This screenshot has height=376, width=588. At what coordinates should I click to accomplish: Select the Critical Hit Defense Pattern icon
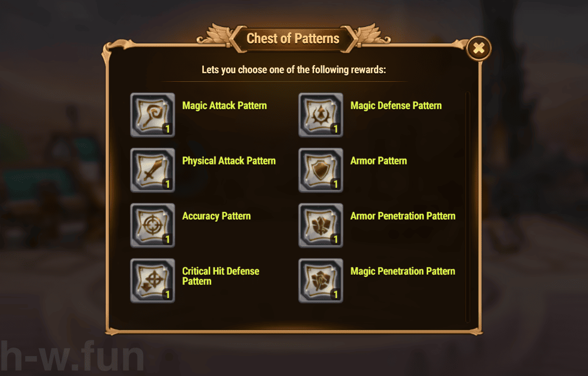(152, 281)
